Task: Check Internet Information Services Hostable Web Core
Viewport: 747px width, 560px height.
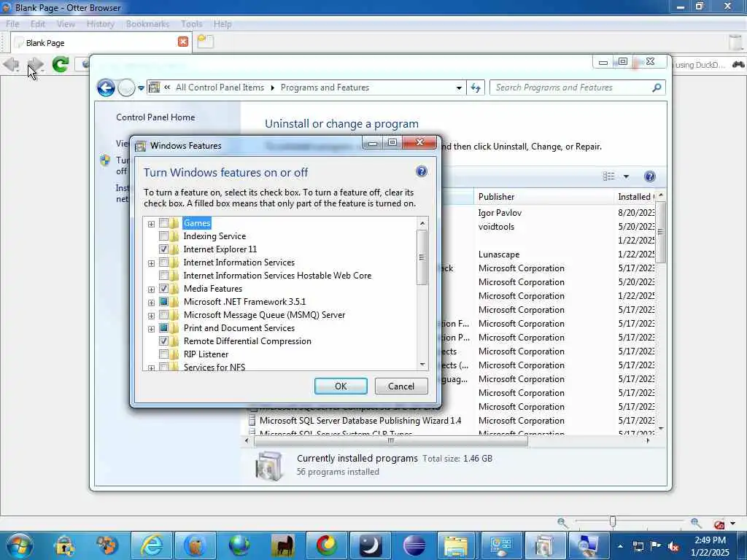Action: pyautogui.click(x=163, y=275)
